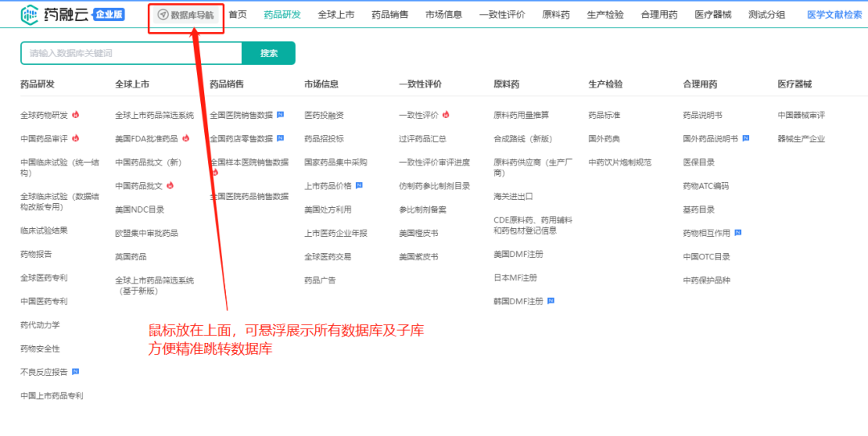Open the 中国医药专利 database link
The image size is (868, 436).
click(44, 301)
